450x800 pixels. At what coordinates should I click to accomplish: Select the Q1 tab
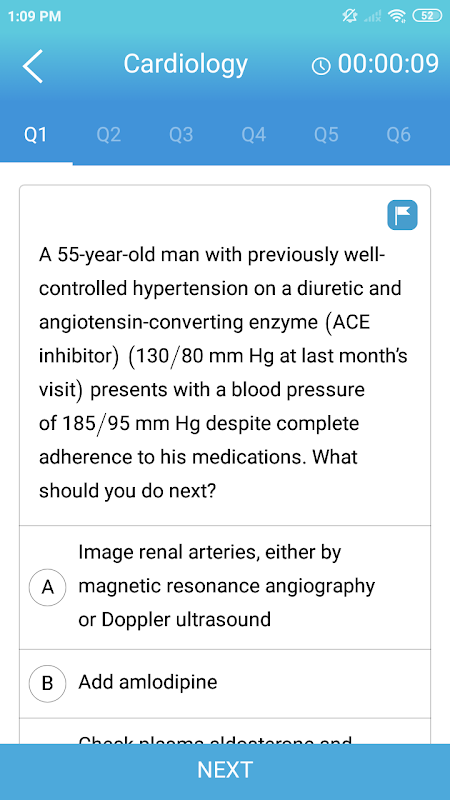[36, 135]
